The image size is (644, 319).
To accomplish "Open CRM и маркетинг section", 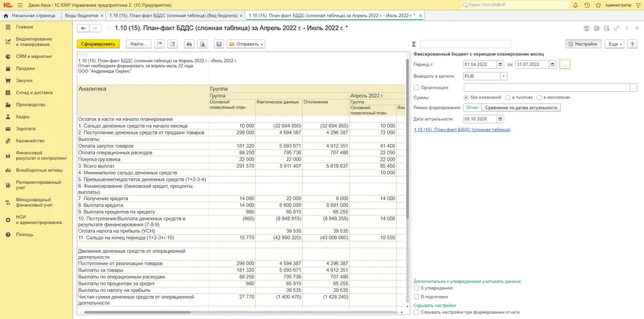I will 34,56.
